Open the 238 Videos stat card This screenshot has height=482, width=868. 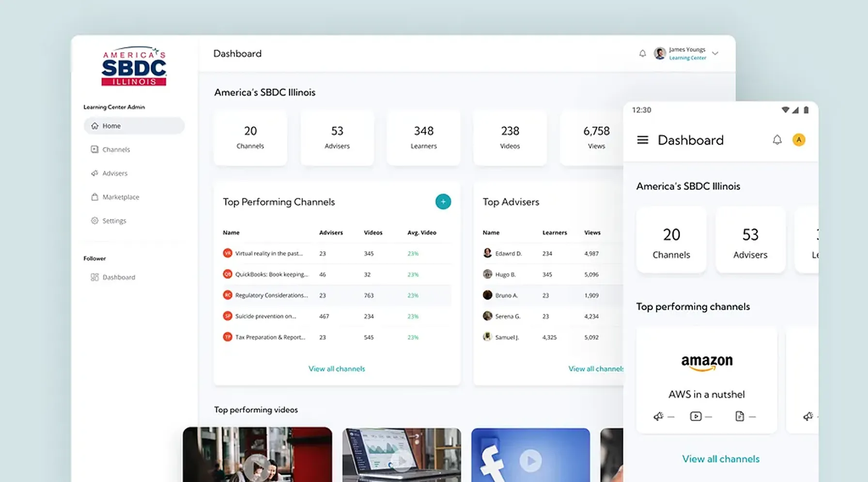pyautogui.click(x=510, y=137)
